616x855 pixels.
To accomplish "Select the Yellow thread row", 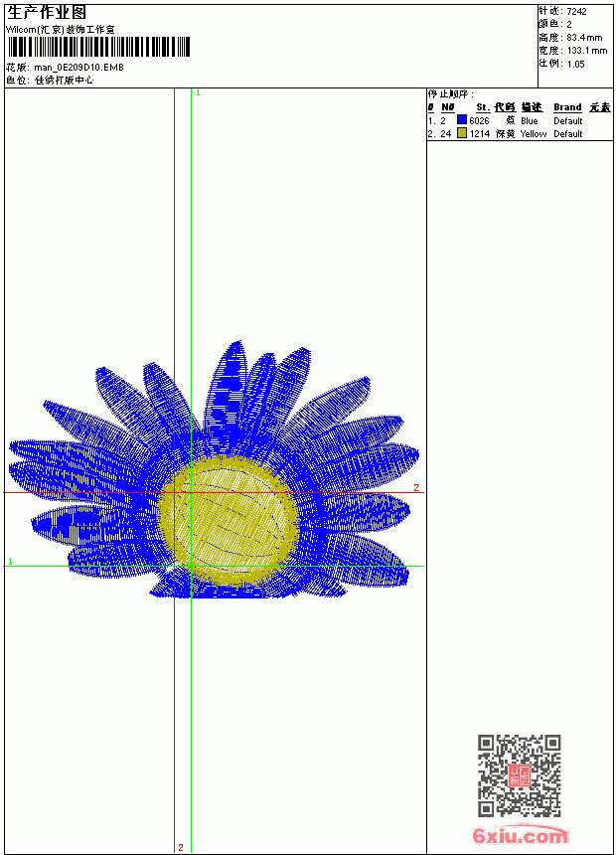I will pyautogui.click(x=520, y=133).
